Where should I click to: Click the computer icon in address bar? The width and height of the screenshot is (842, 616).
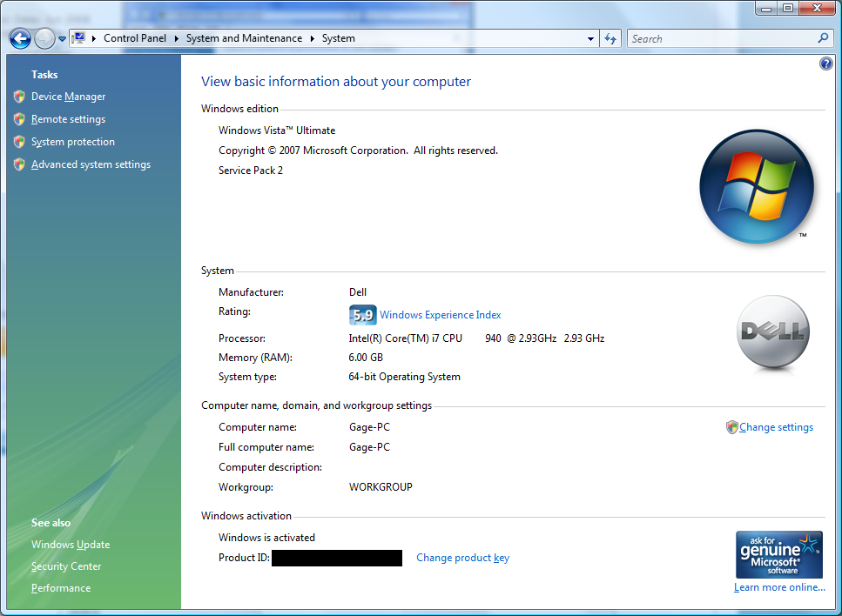tap(79, 38)
